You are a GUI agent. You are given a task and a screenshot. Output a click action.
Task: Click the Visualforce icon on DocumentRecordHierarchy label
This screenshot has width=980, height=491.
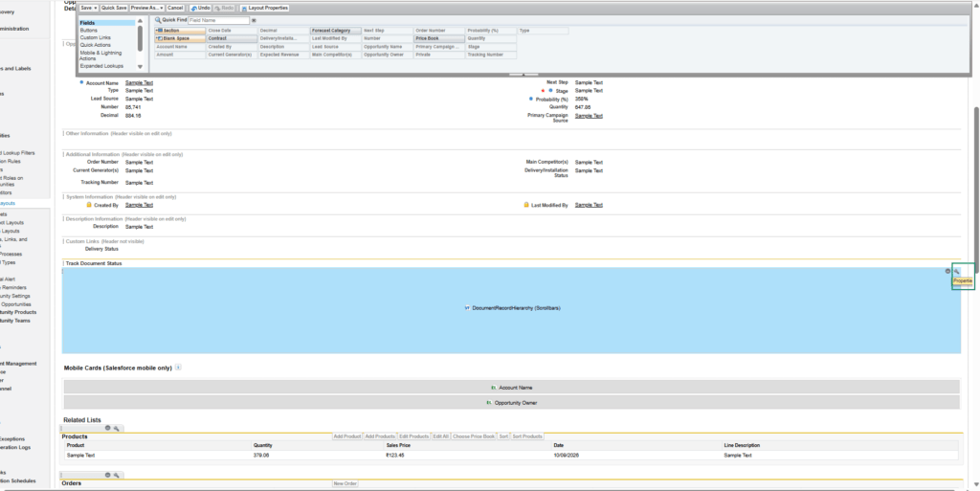click(467, 308)
